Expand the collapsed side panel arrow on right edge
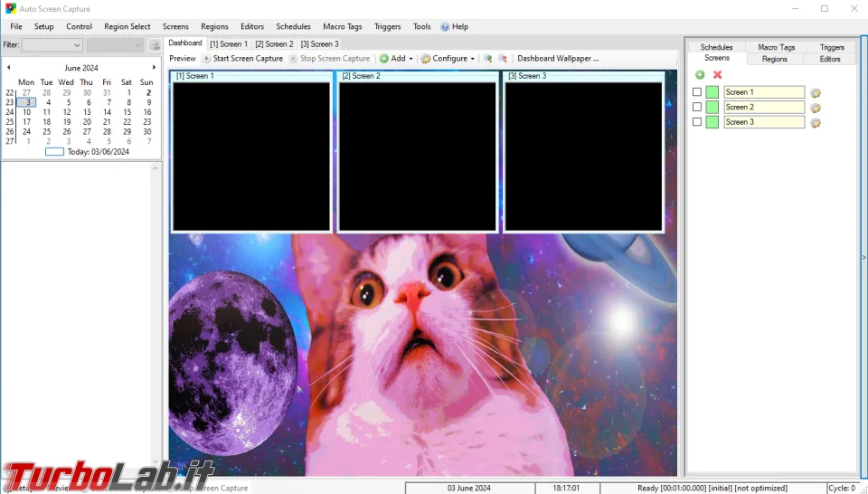Image resolution: width=868 pixels, height=494 pixels. tap(864, 257)
